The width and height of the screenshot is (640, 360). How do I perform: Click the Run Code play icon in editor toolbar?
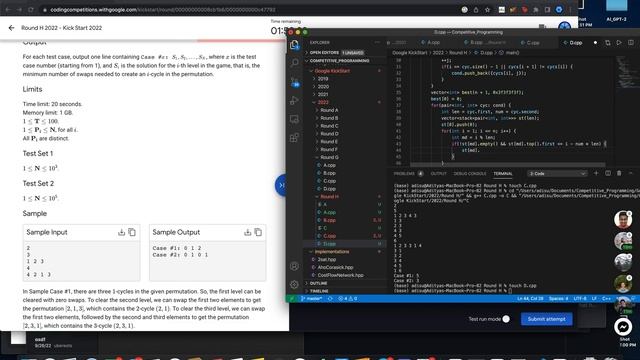pos(619,42)
